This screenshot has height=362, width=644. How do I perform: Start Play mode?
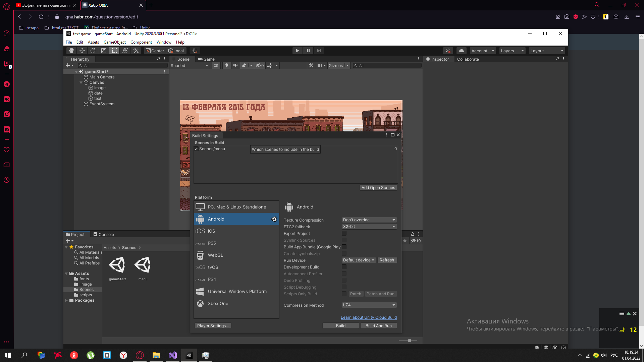[x=297, y=51]
